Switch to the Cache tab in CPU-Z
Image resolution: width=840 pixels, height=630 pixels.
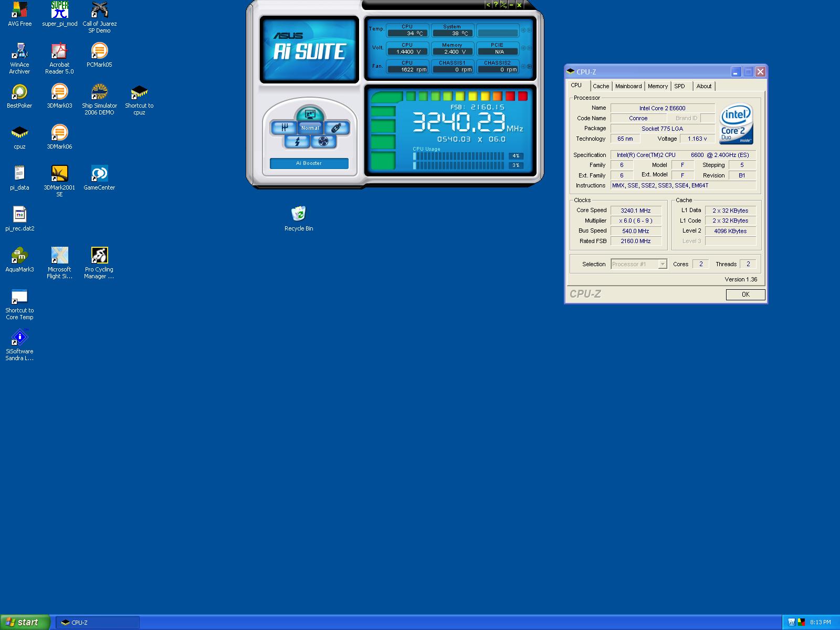click(601, 86)
